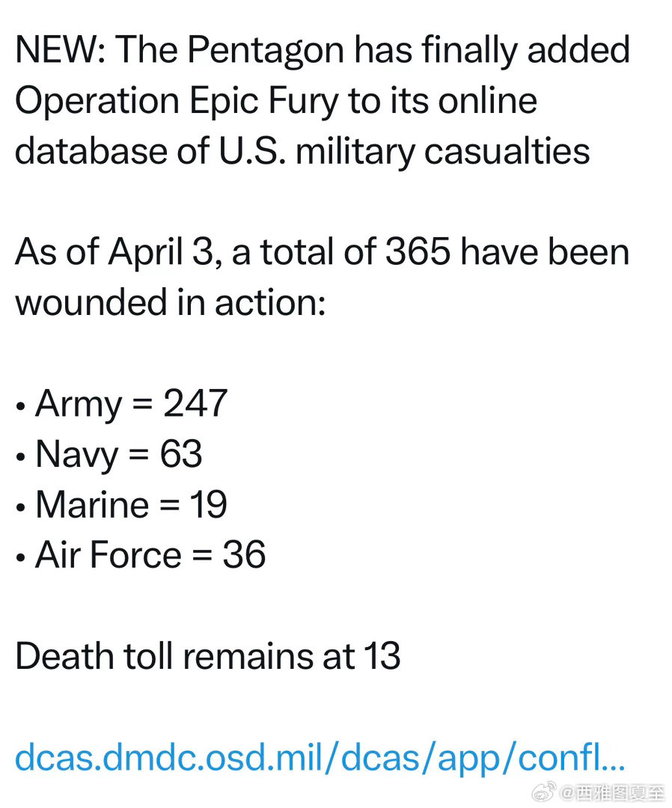The width and height of the screenshot is (672, 808).
Task: Click the 'Marine = 19' list item
Action: [x=131, y=504]
